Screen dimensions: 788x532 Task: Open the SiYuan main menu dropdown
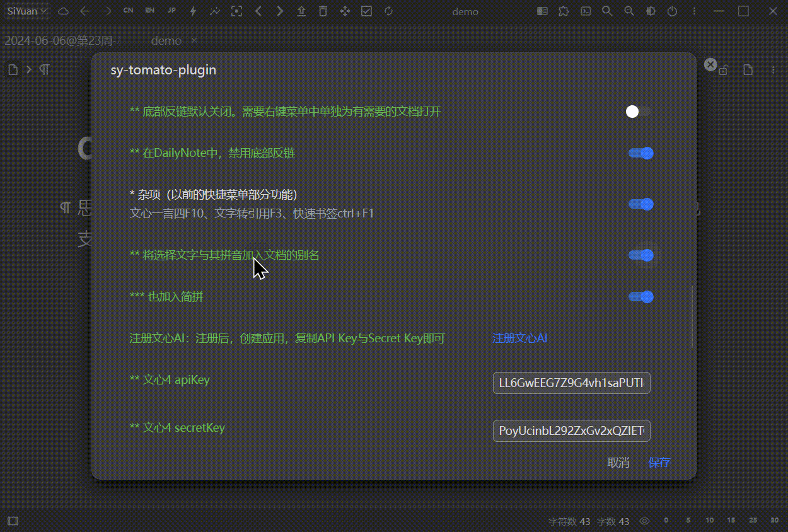click(27, 11)
